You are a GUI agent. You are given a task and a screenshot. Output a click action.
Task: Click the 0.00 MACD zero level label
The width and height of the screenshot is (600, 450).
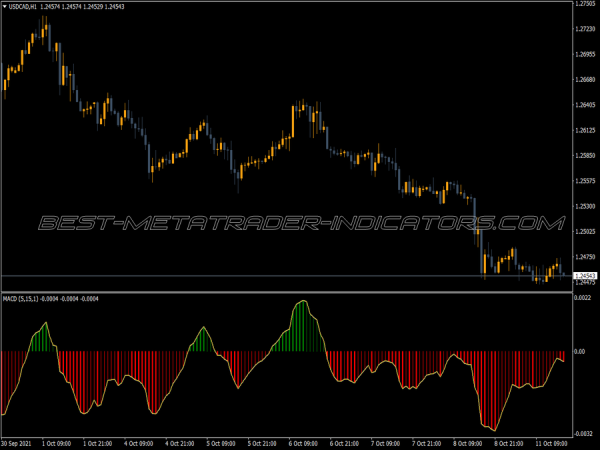tap(580, 351)
